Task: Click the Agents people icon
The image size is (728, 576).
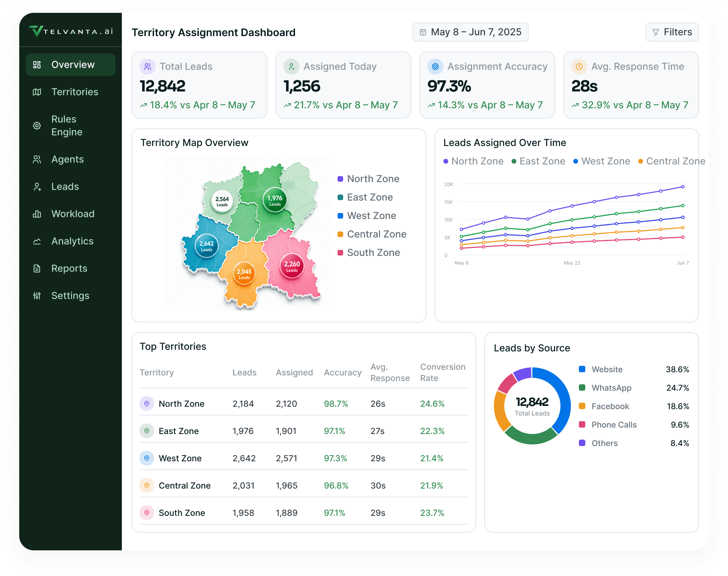Action: (x=37, y=159)
